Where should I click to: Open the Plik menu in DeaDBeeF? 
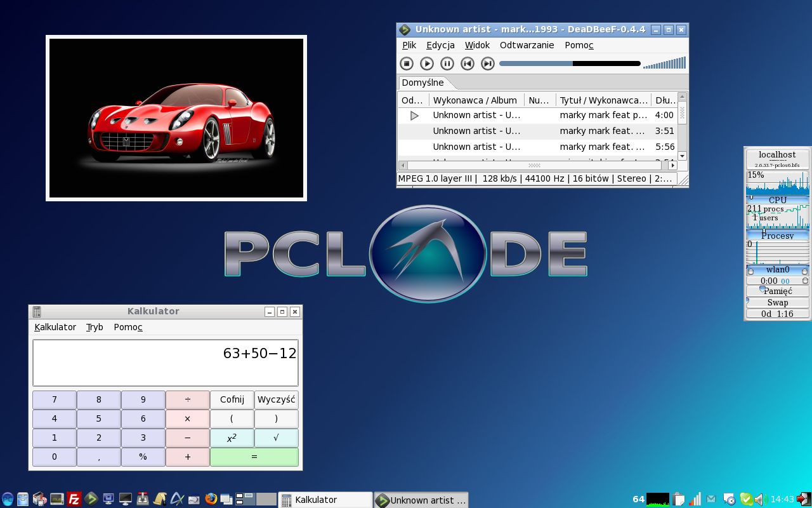[409, 45]
